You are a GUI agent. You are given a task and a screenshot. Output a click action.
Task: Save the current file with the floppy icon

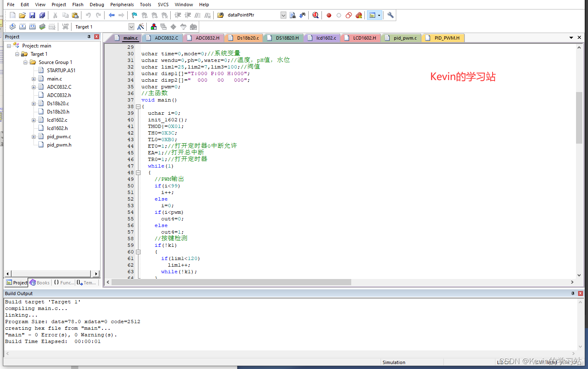coord(32,15)
